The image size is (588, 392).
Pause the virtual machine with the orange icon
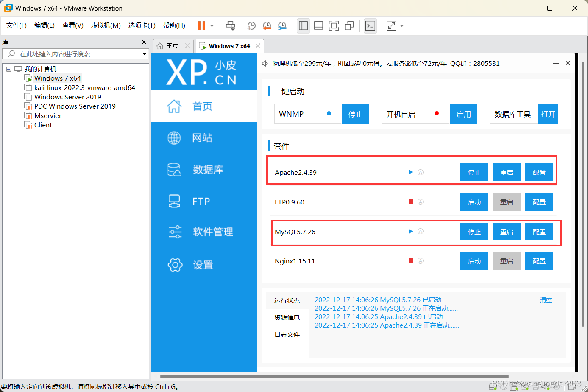[201, 26]
